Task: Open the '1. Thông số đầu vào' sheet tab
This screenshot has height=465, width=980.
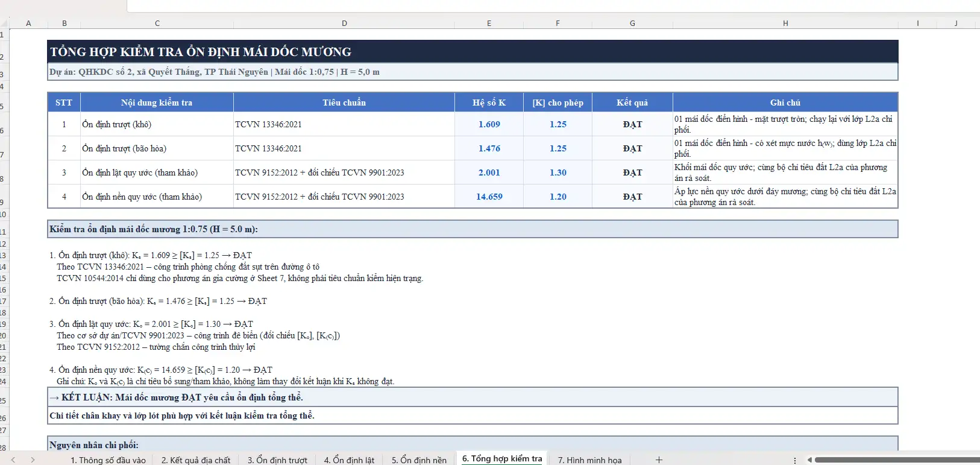Action: coord(108,460)
